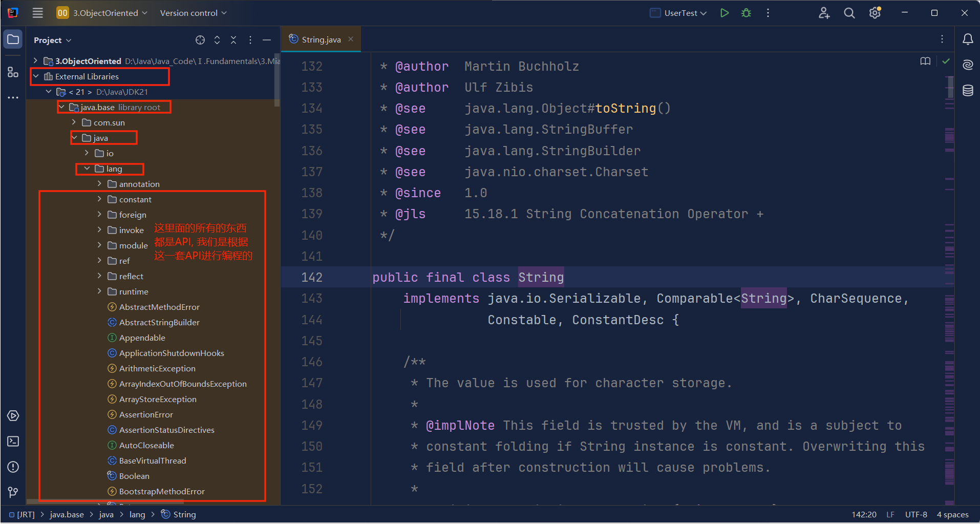
Task: Collapse the java folder
Action: click(74, 138)
